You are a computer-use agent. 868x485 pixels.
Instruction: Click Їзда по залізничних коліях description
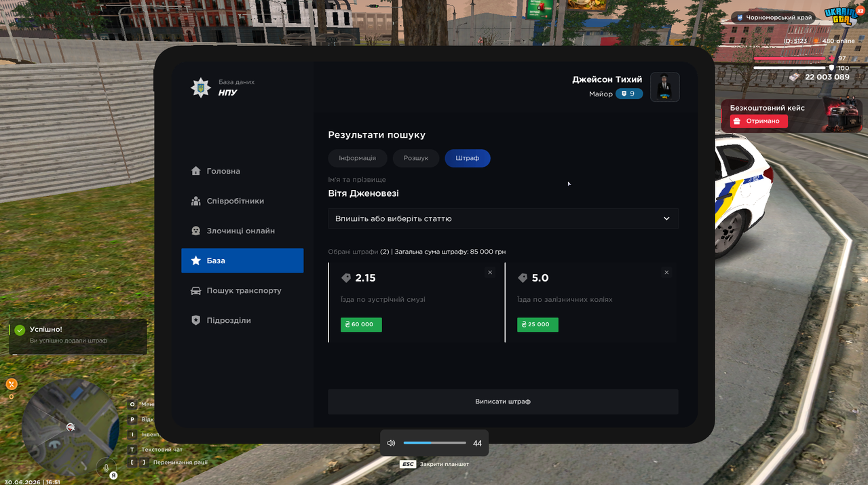(x=565, y=299)
